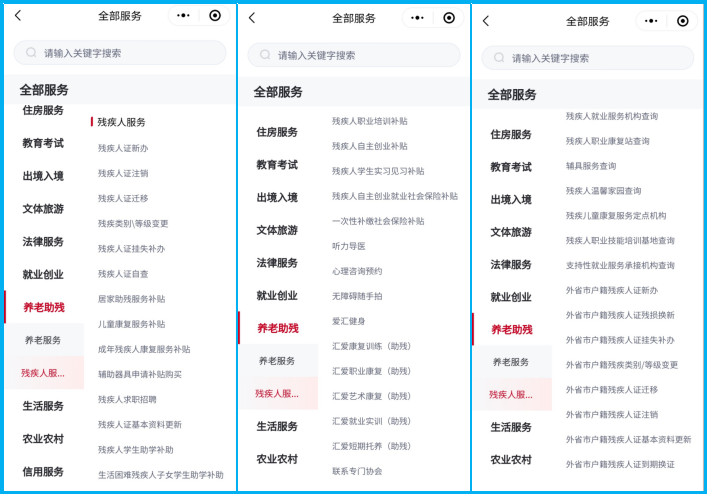
Task: Switch to 就业创业 category on right screen
Action: tap(511, 297)
